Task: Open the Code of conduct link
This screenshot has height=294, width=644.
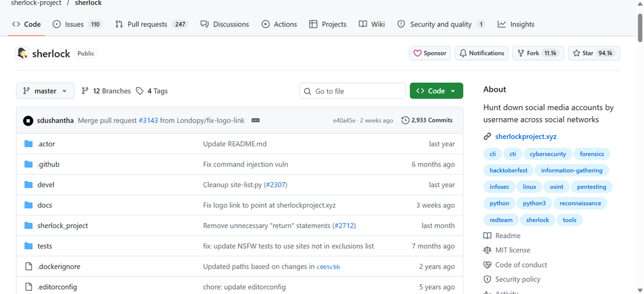Action: pos(516,265)
